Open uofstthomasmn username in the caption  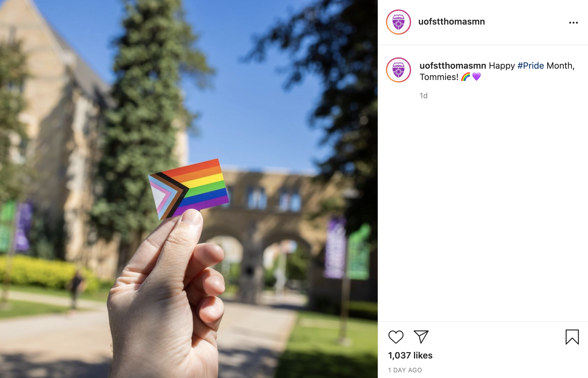coord(453,66)
